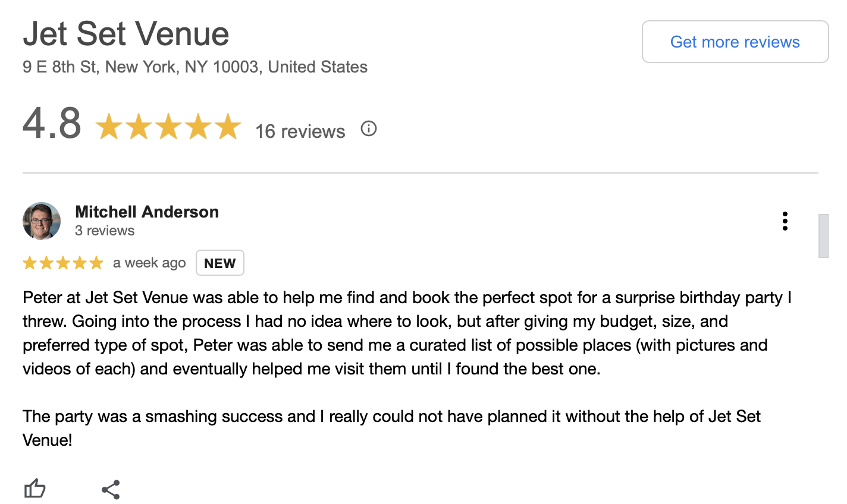Open Mitchell Anderson's profile photo
Viewport: 847px width, 504px height.
(42, 221)
